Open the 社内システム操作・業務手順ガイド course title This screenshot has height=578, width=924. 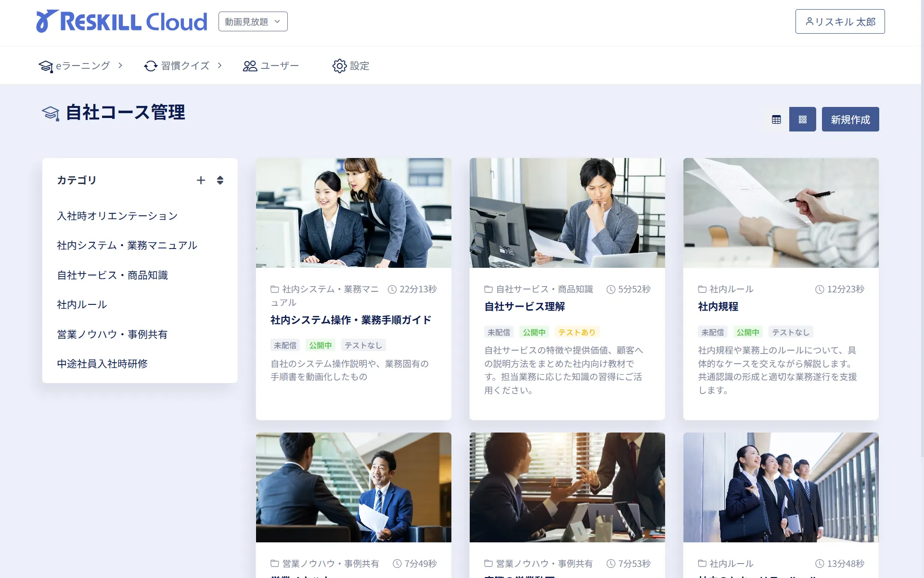click(x=351, y=320)
